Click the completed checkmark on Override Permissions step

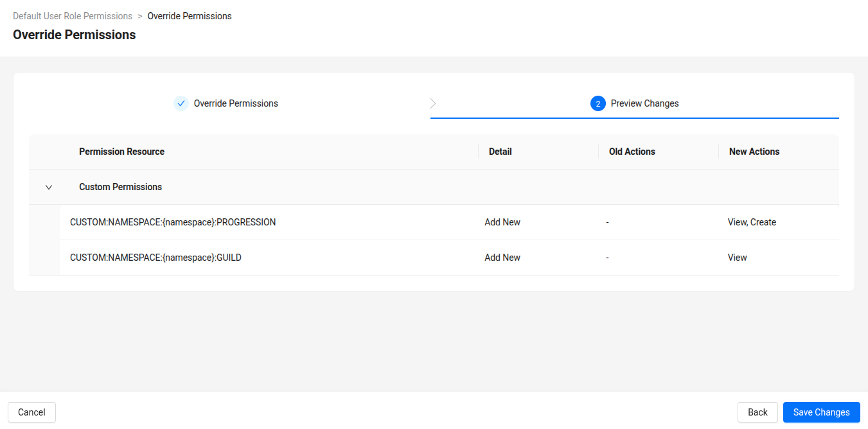click(181, 103)
